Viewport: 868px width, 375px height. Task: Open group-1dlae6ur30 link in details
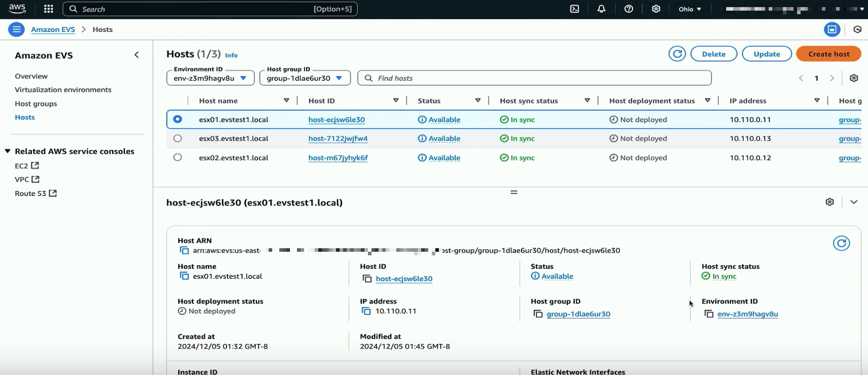click(579, 314)
